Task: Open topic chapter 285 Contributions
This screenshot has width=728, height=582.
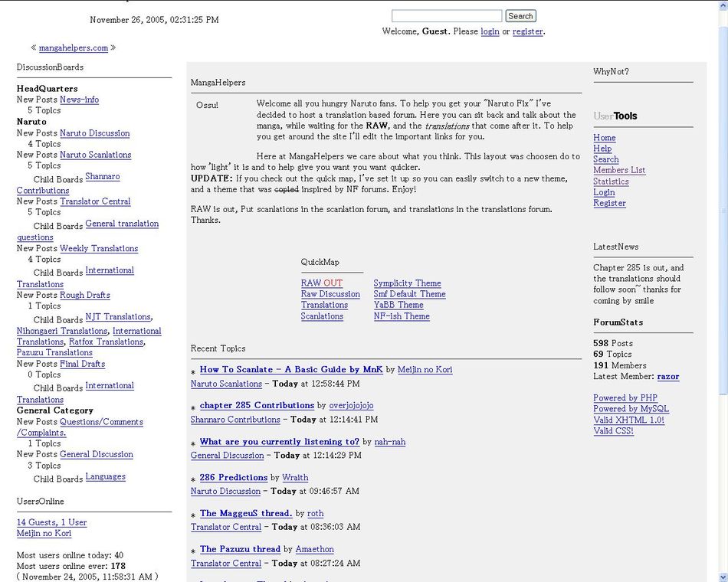Action: pyautogui.click(x=257, y=405)
